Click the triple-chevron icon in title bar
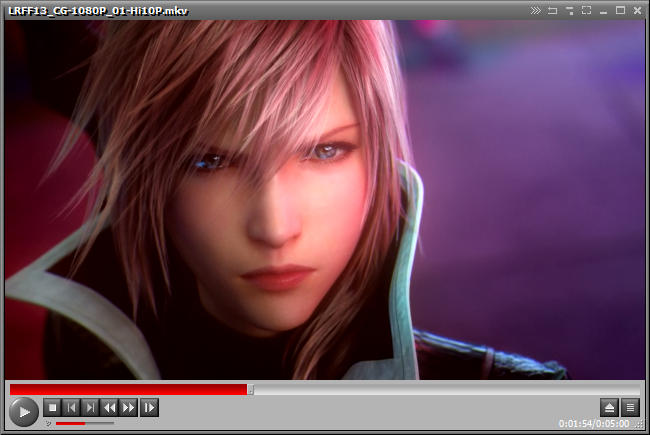Viewport: 650px width, 435px height. (536, 10)
